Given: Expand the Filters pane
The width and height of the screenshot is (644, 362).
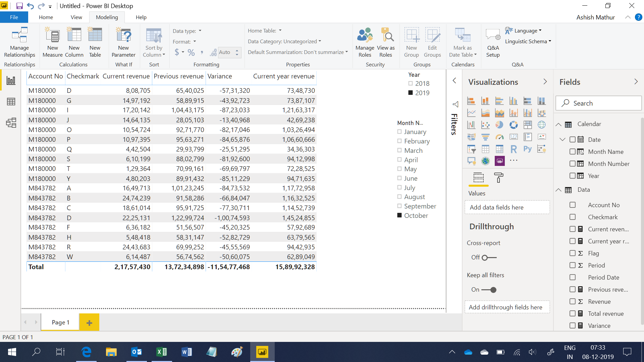Looking at the screenshot, I should 454,80.
